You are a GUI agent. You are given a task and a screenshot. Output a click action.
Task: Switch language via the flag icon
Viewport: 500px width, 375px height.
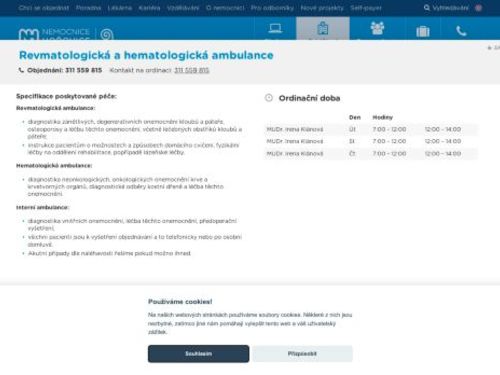[478, 8]
